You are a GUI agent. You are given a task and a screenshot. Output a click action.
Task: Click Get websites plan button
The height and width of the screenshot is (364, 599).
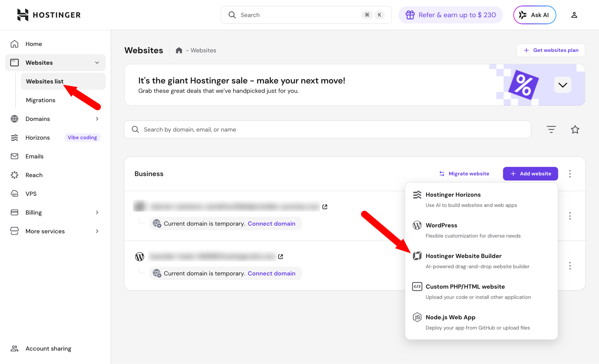pos(550,50)
